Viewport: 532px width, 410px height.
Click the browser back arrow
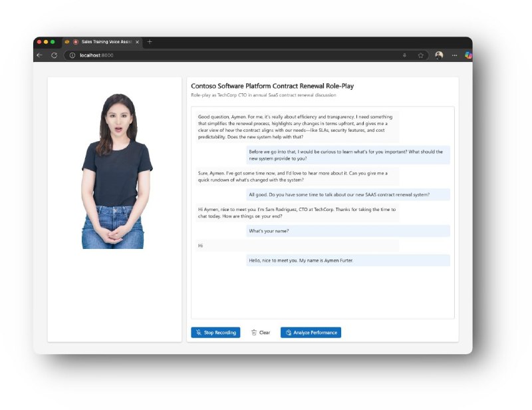tap(39, 55)
